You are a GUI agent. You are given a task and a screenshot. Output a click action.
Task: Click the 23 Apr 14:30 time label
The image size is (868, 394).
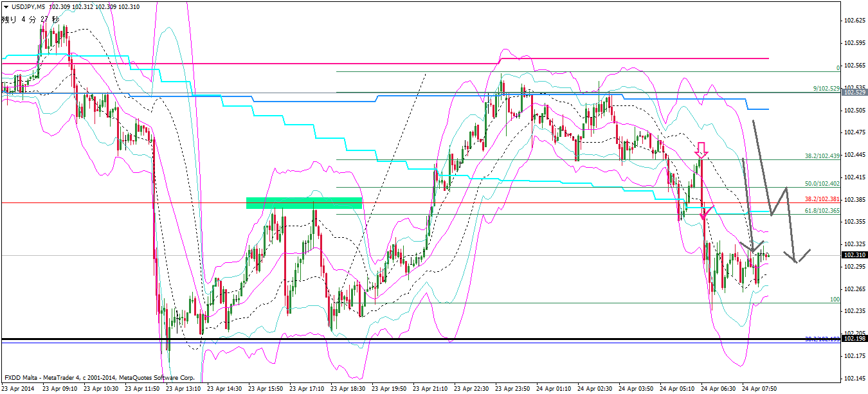224,389
